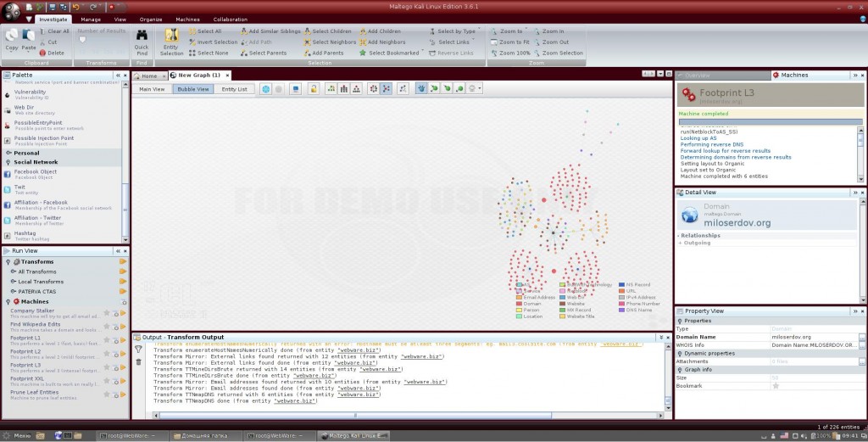
Task: Open Domashnyaya papka taskbar window
Action: coord(205,436)
